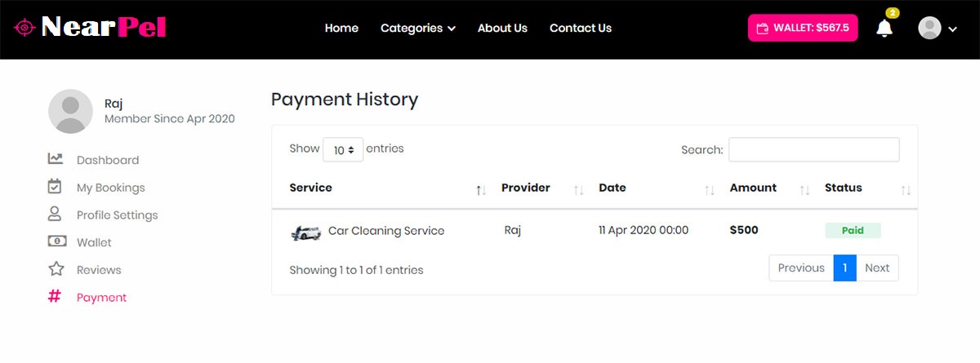
Task: Go to the Home menu item
Action: tap(341, 28)
